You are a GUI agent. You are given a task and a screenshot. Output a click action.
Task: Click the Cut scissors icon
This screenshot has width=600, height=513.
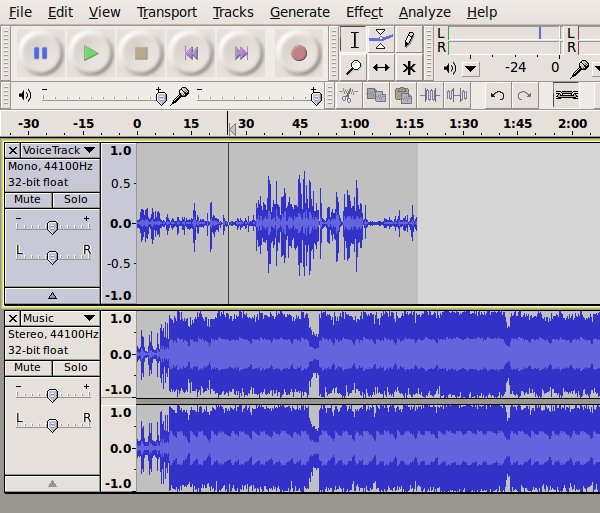(348, 95)
